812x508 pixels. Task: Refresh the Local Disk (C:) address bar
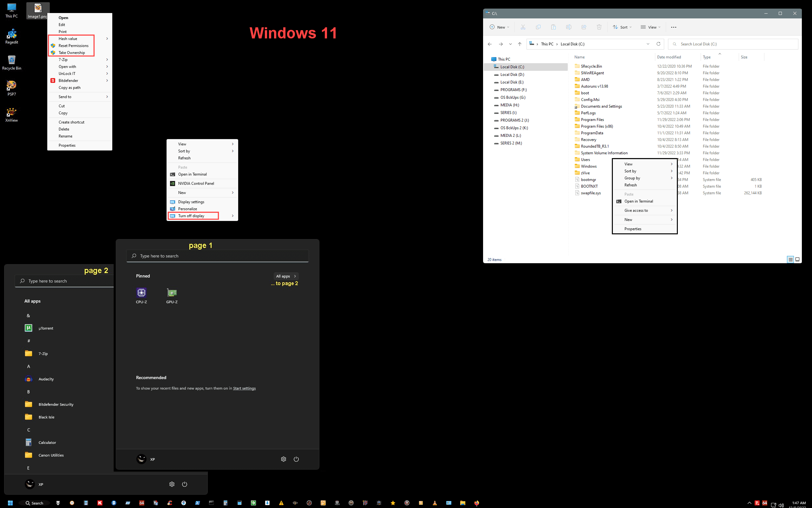[x=658, y=44]
